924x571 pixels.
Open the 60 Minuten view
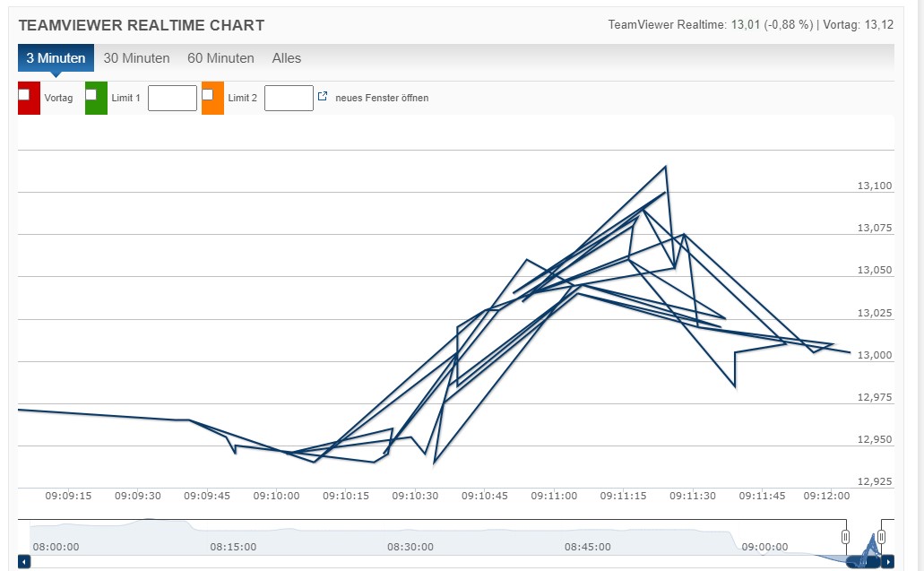click(x=220, y=58)
